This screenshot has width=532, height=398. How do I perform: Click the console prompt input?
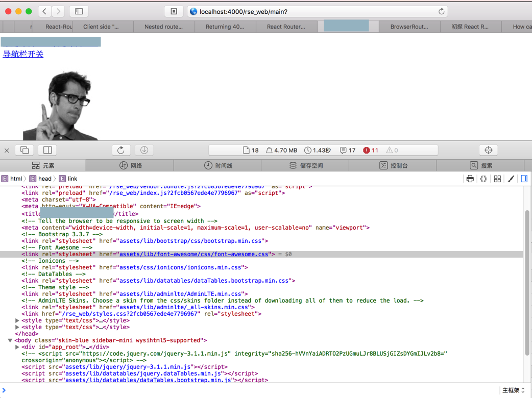point(251,390)
